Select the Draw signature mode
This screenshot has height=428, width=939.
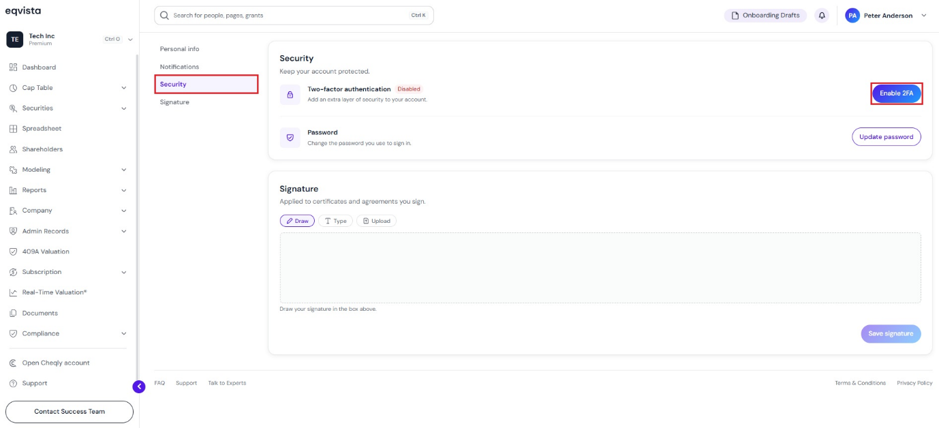(x=297, y=221)
